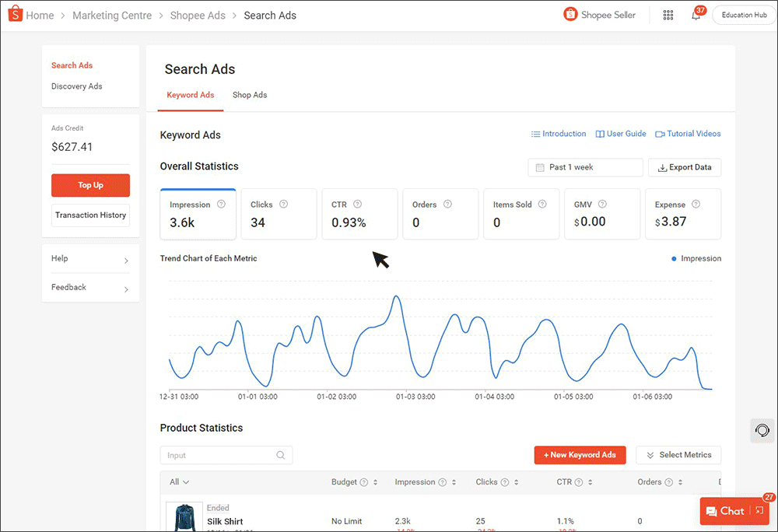The height and width of the screenshot is (532, 778).
Task: Expand chat window icon beside Chat
Action: pos(759,511)
